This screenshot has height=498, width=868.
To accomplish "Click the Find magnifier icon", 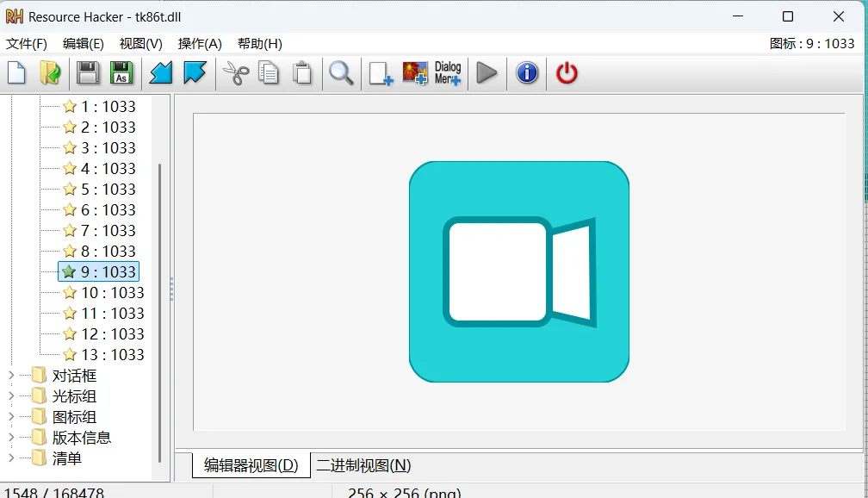I will click(341, 73).
